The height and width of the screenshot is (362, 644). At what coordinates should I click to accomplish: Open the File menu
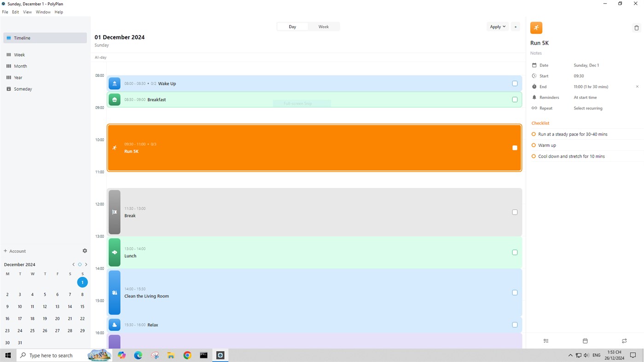tap(5, 12)
